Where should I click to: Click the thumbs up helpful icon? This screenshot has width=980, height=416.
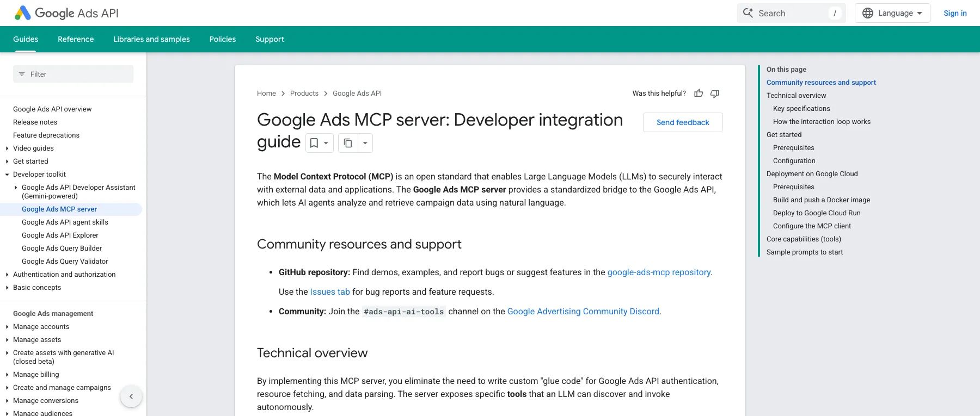699,94
